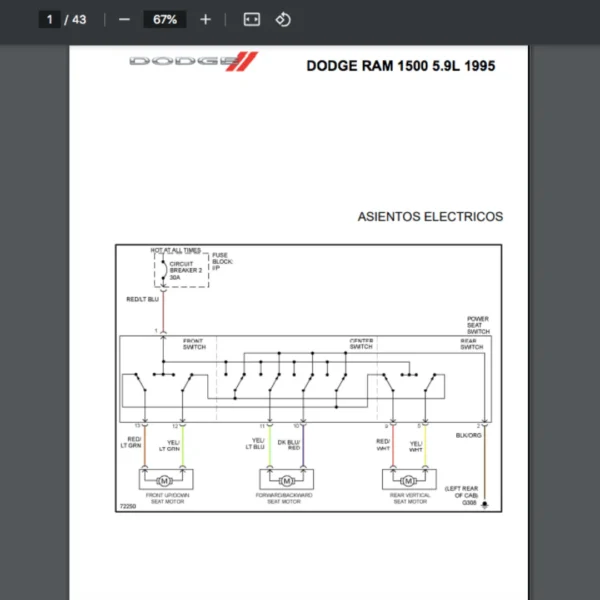Click the G308 ground symbol
Image resolution: width=600 pixels, height=600 pixels.
[485, 506]
